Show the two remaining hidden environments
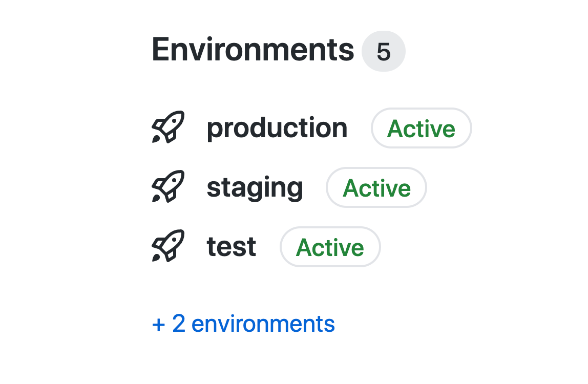Screen dimensions: 588x384 click(243, 324)
